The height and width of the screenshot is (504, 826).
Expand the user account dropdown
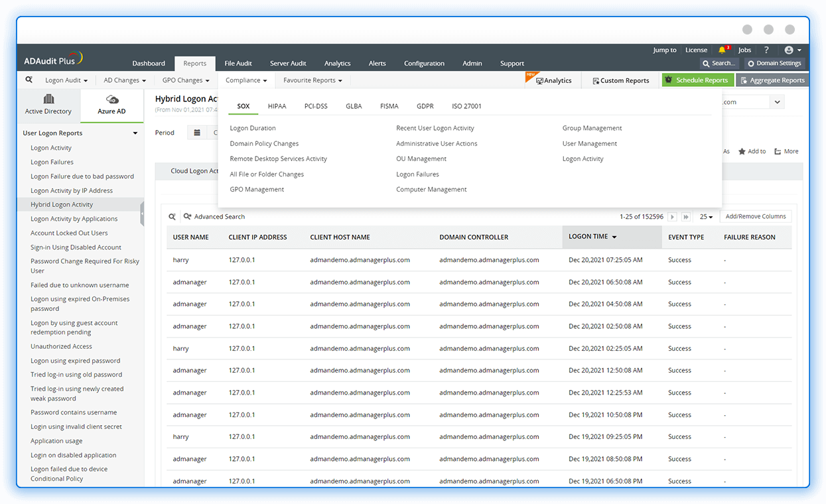tap(792, 50)
